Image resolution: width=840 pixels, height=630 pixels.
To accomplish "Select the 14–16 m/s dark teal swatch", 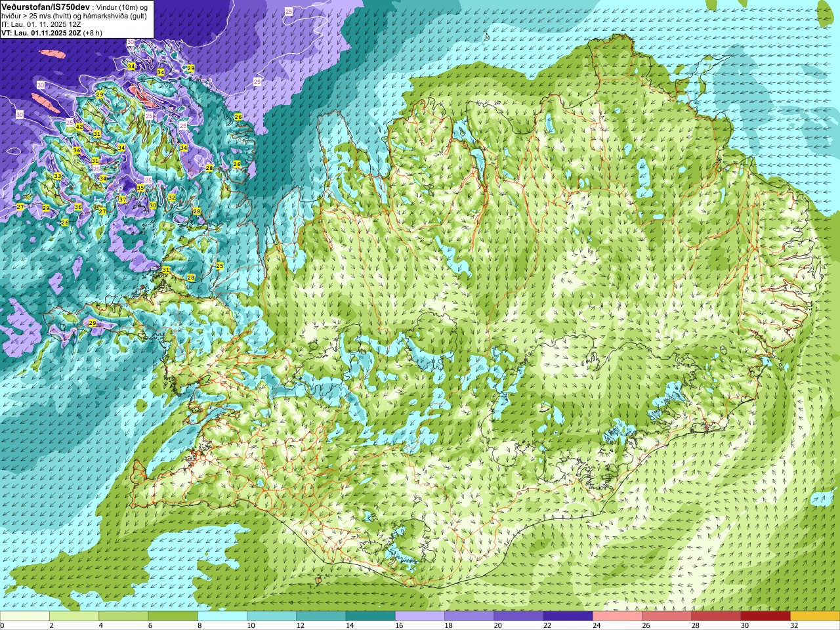I will 370,616.
